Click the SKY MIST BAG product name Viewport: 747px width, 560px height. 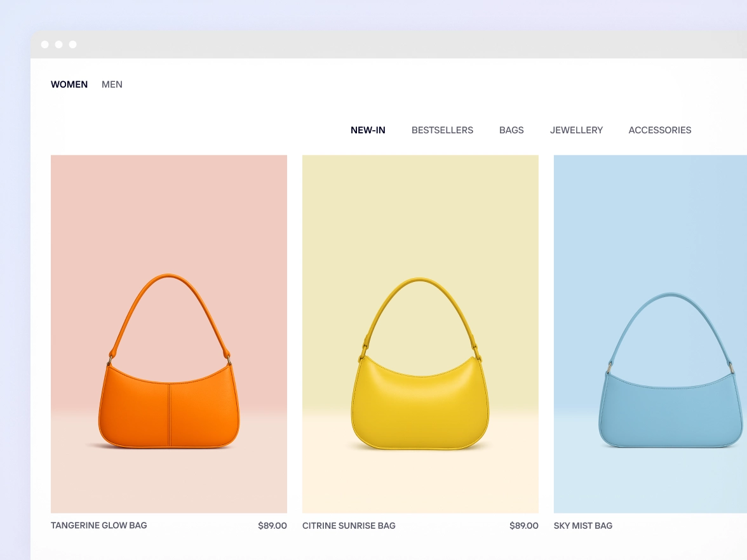coord(582,526)
